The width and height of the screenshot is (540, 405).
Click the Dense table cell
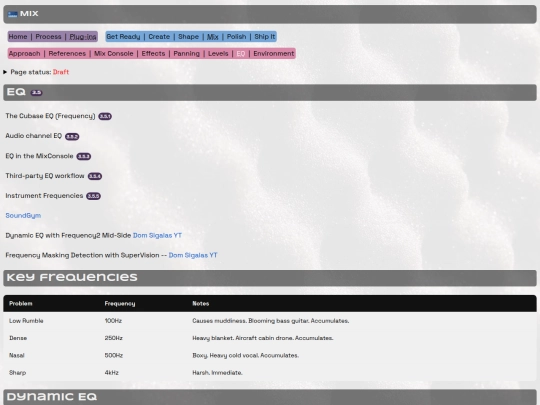pyautogui.click(x=18, y=338)
